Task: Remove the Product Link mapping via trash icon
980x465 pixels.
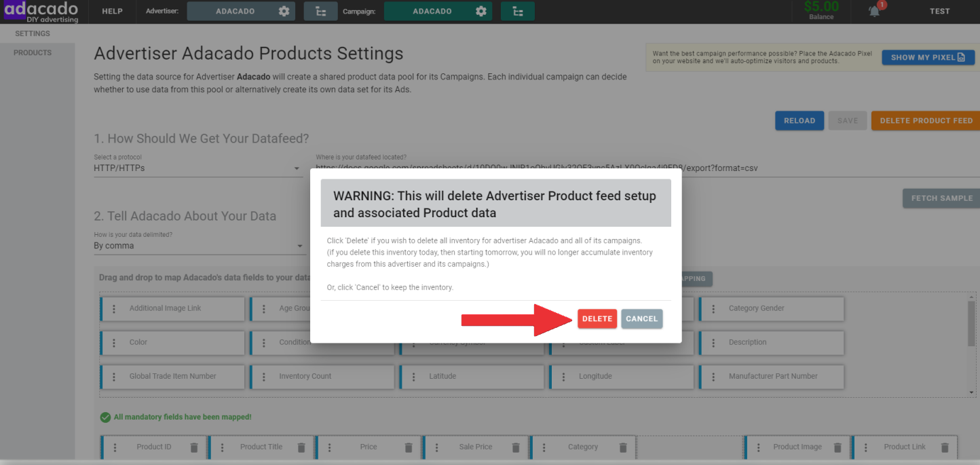Action: tap(945, 447)
